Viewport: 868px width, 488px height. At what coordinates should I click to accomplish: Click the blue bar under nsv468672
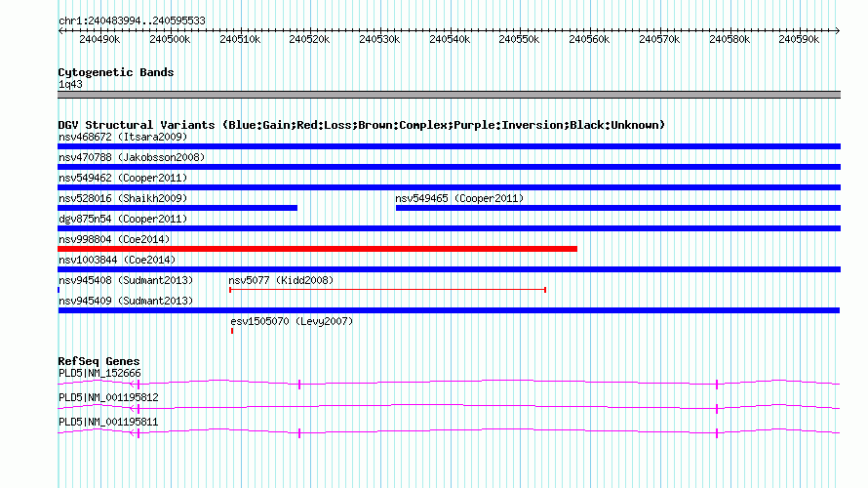449,146
